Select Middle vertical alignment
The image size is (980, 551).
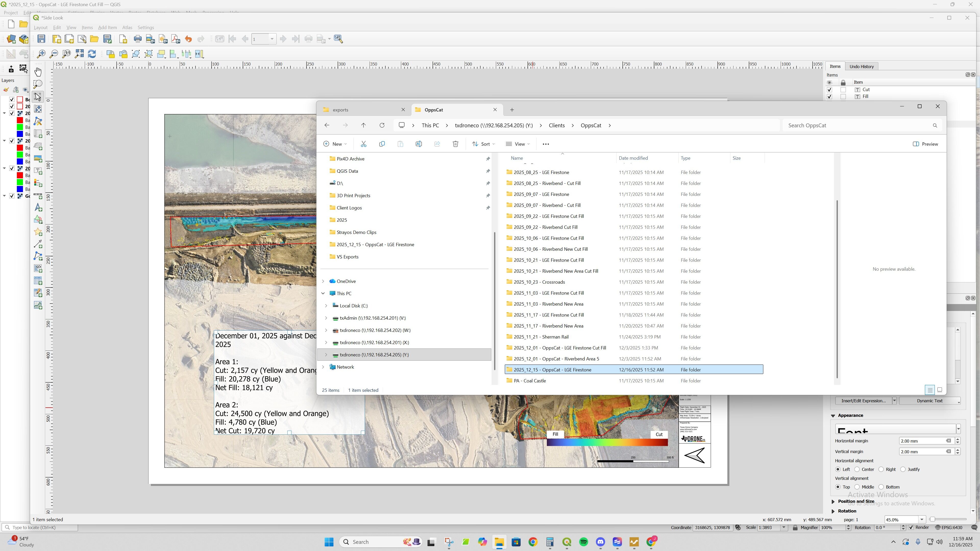(864, 487)
